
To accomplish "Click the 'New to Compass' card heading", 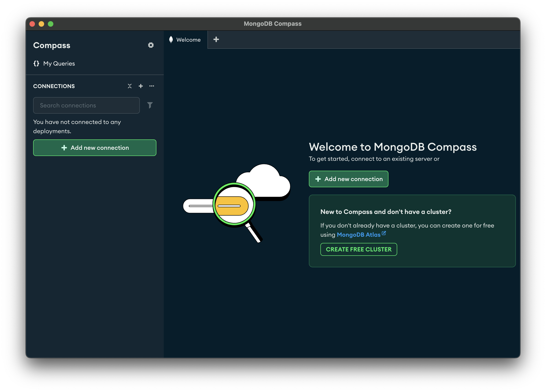I will tap(386, 212).
